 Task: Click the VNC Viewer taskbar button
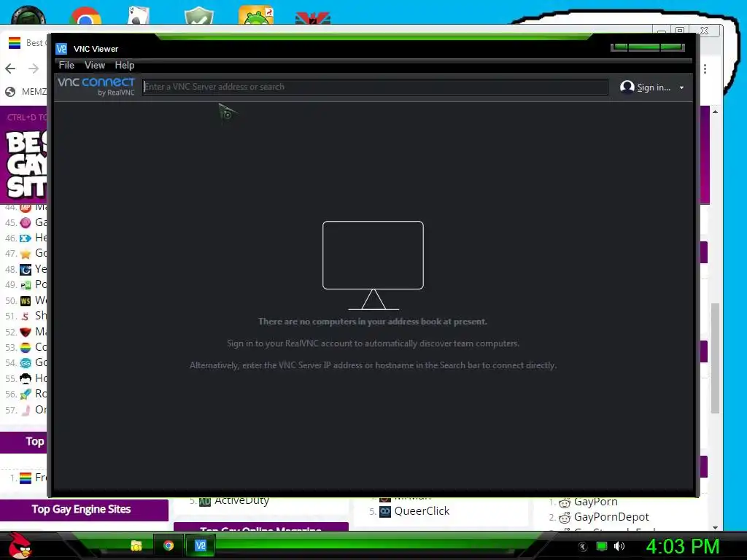coord(201,545)
